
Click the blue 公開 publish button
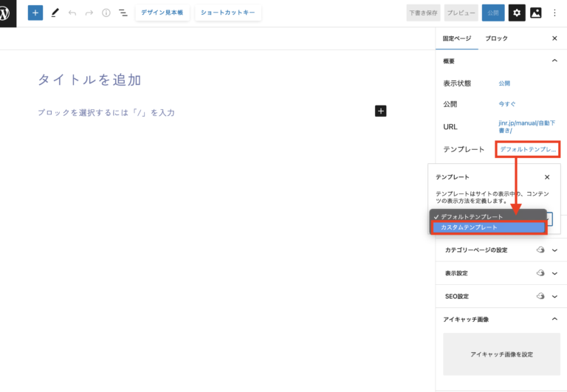(492, 13)
